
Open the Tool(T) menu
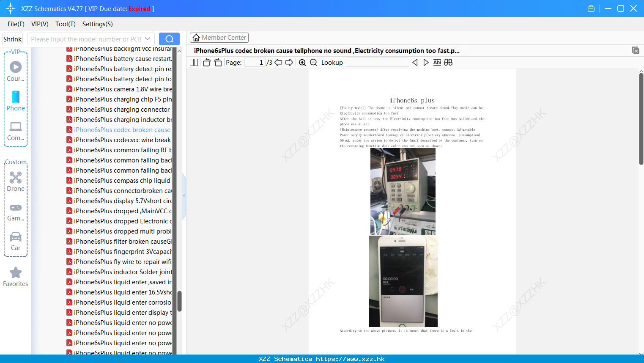point(66,24)
